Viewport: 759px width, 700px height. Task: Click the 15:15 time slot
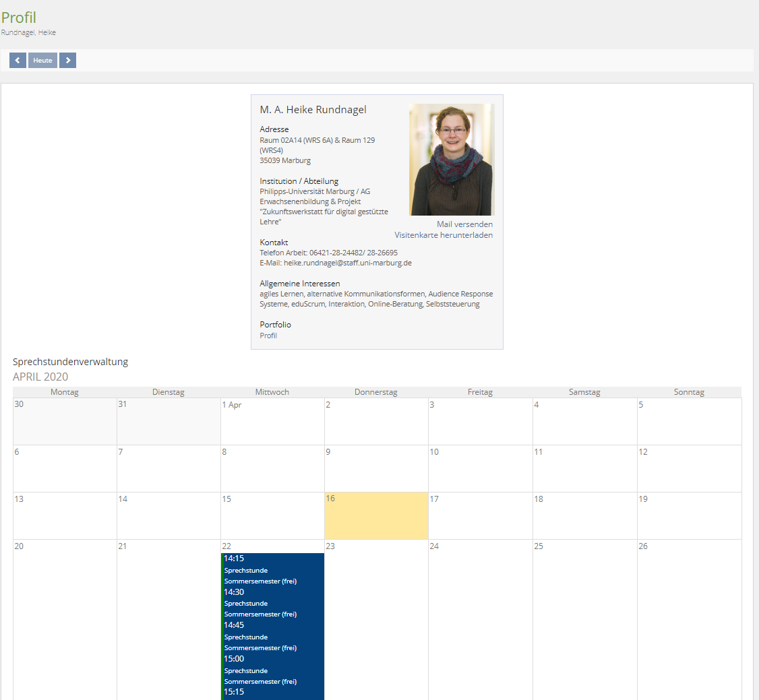(x=234, y=691)
